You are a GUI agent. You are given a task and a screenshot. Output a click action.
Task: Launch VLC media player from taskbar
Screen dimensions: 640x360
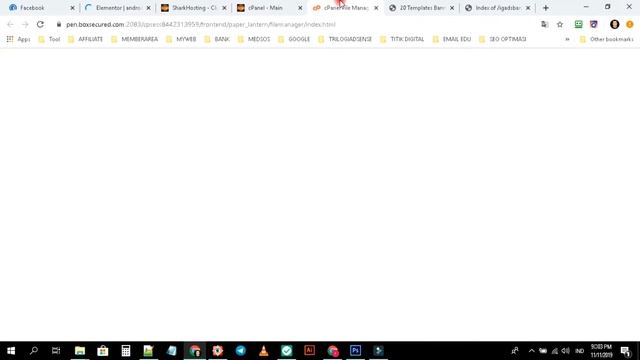(264, 351)
